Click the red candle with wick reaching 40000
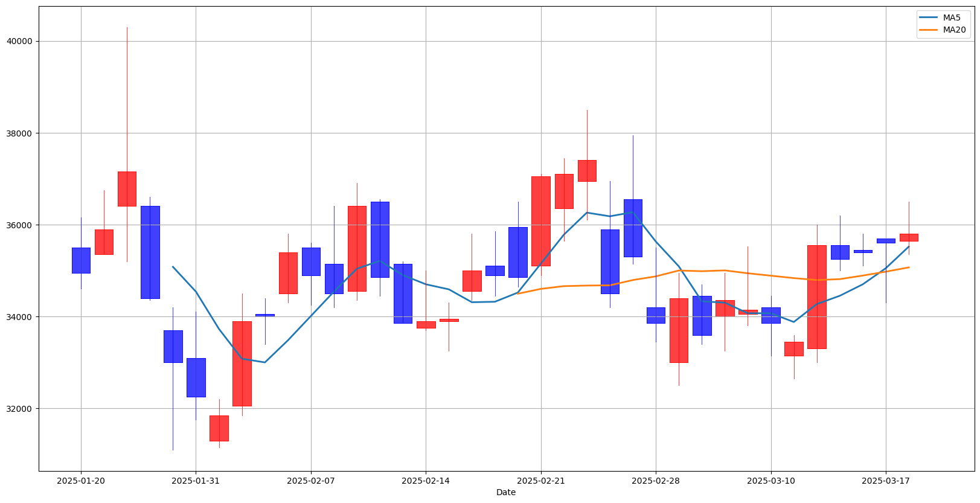Viewport: 980px width, 503px height. coord(127,189)
